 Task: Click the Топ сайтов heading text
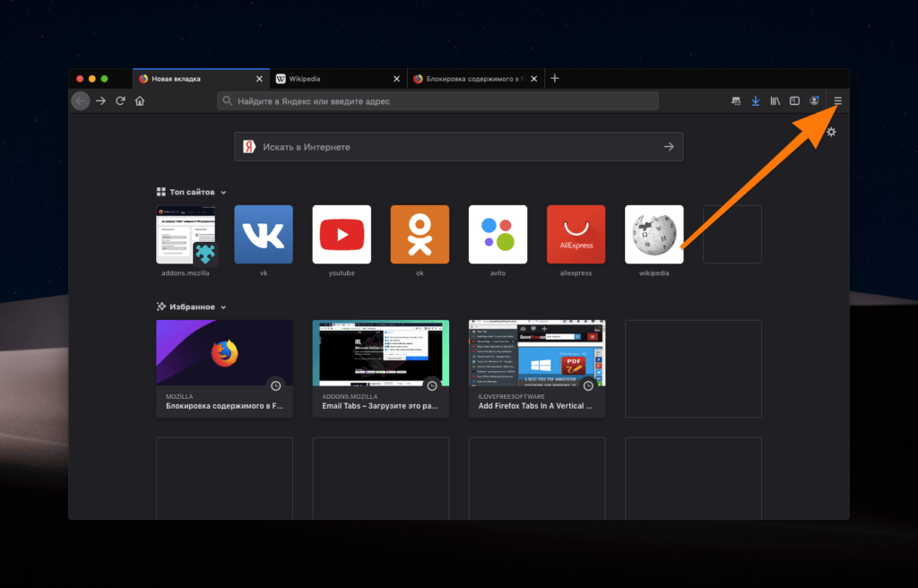(192, 192)
